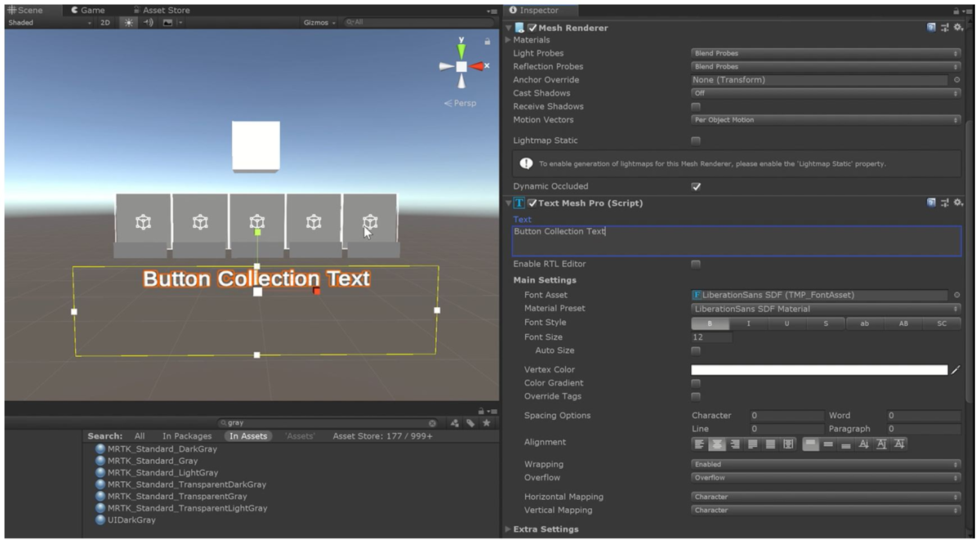Toggle underline U font style
This screenshot has width=980, height=544.
pos(787,323)
